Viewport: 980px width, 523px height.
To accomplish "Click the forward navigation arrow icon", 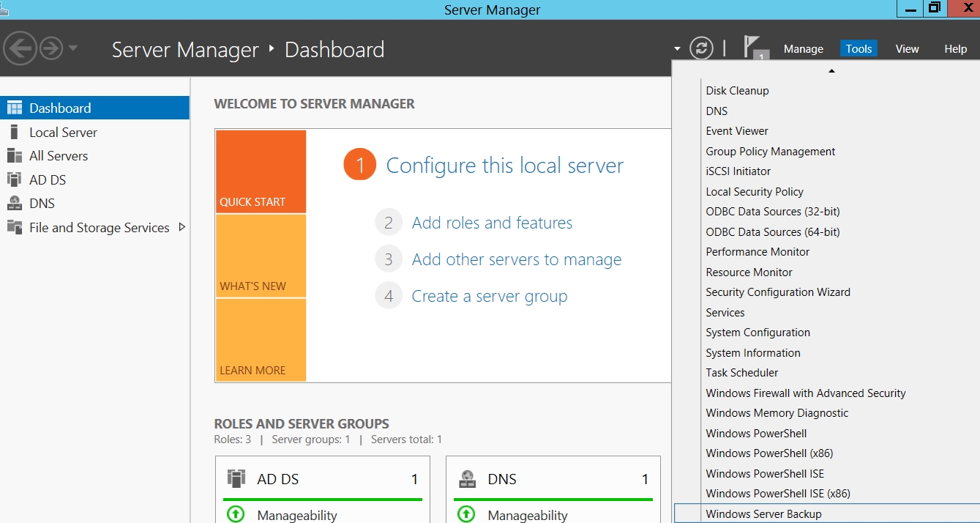I will tap(51, 49).
